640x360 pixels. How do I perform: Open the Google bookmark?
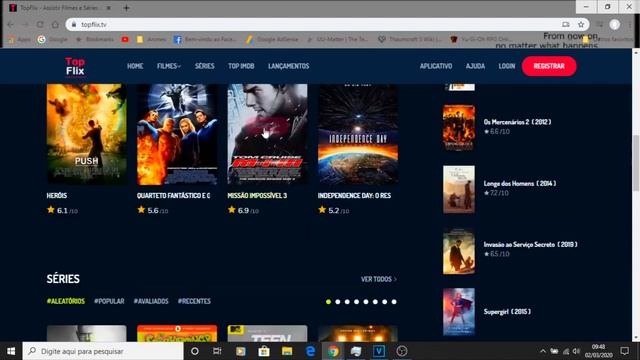[53, 40]
